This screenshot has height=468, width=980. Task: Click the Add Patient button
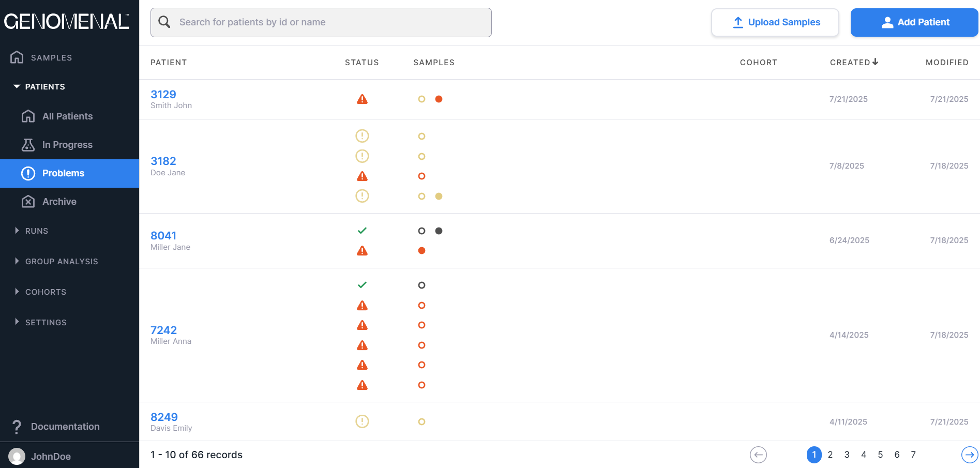click(914, 22)
